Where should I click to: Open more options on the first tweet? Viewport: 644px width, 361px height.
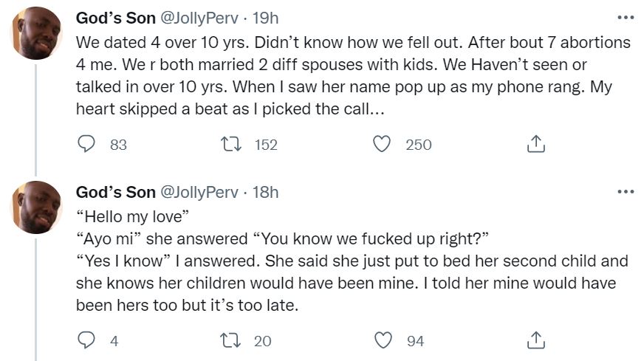[x=625, y=17]
